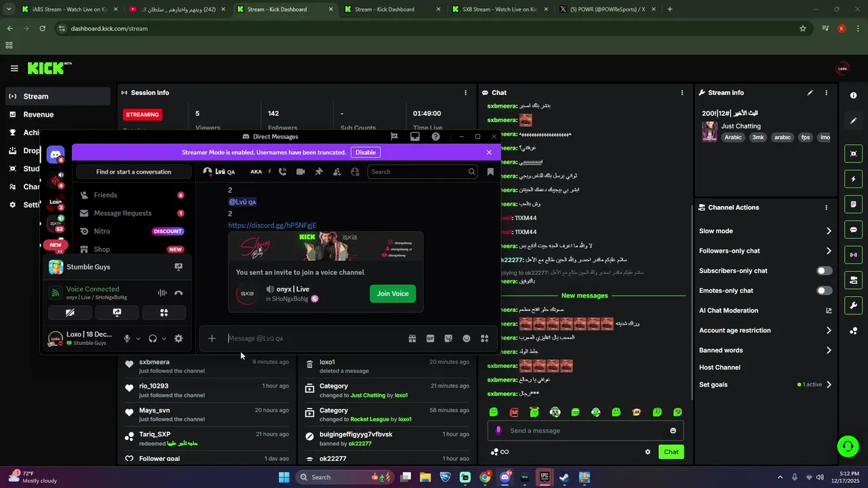The image size is (868, 488).
Task: Click the broadcast signal icon in Kick sidebar
Action: [853, 255]
